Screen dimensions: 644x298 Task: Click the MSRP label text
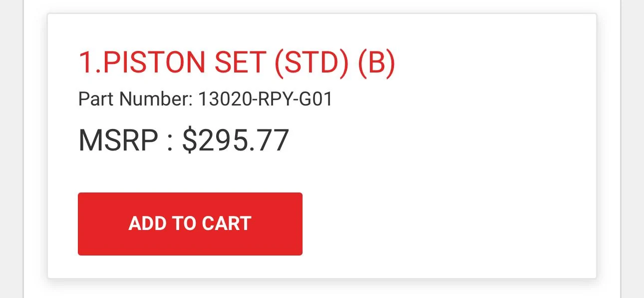pos(118,140)
